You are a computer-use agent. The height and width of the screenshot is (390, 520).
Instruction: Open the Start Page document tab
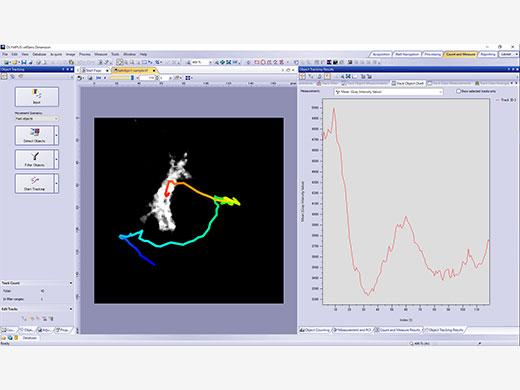pos(93,70)
